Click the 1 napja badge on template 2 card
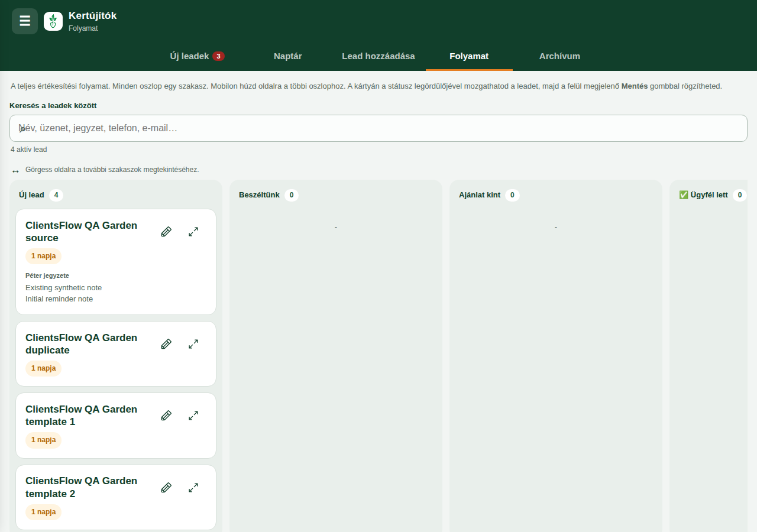This screenshot has height=532, width=757. [44, 512]
